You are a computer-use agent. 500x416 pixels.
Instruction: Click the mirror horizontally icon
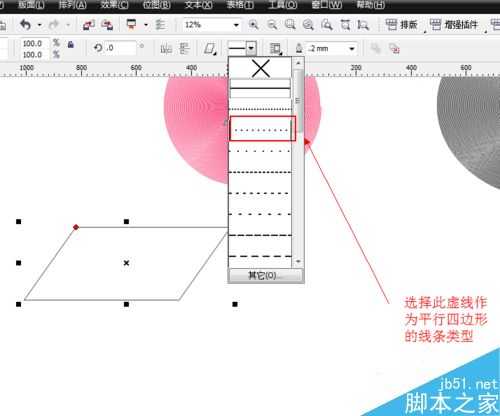coord(166,49)
